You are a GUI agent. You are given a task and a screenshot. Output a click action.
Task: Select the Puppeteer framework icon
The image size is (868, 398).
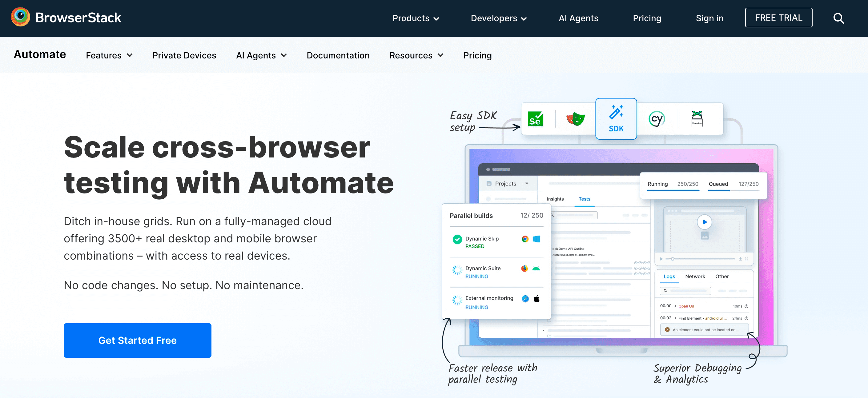click(697, 119)
